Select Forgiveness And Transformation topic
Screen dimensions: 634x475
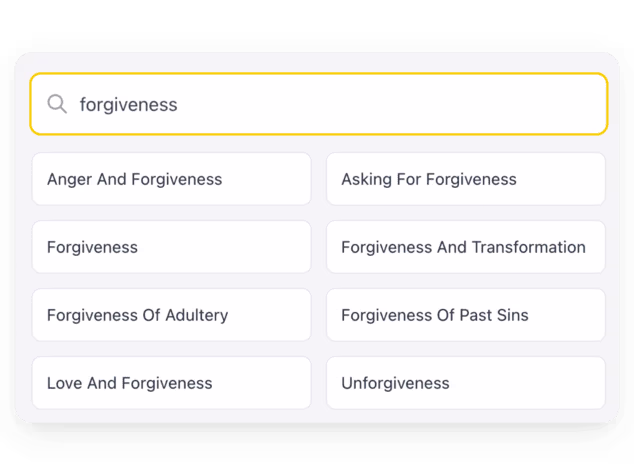[465, 247]
